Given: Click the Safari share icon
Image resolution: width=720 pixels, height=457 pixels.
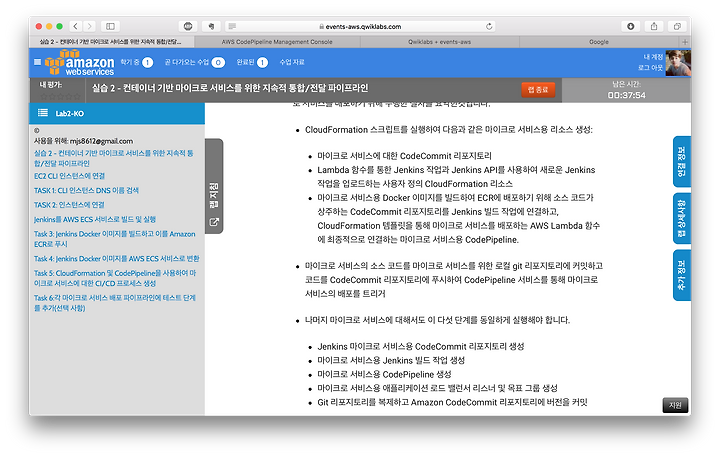Looking at the screenshot, I should (x=654, y=26).
